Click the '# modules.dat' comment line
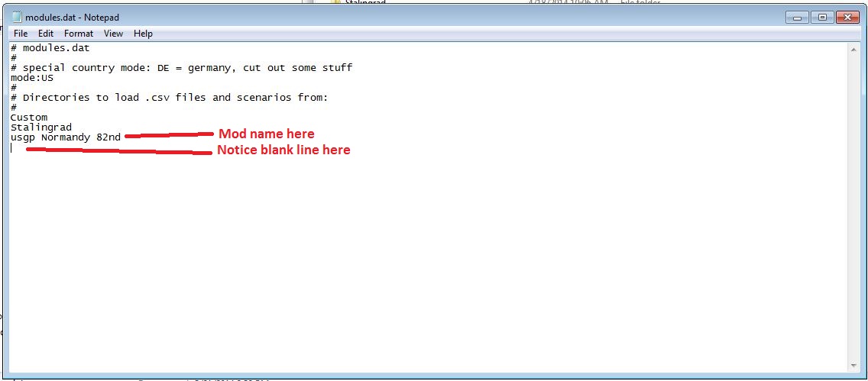Image resolution: width=868 pixels, height=381 pixels. [x=50, y=48]
